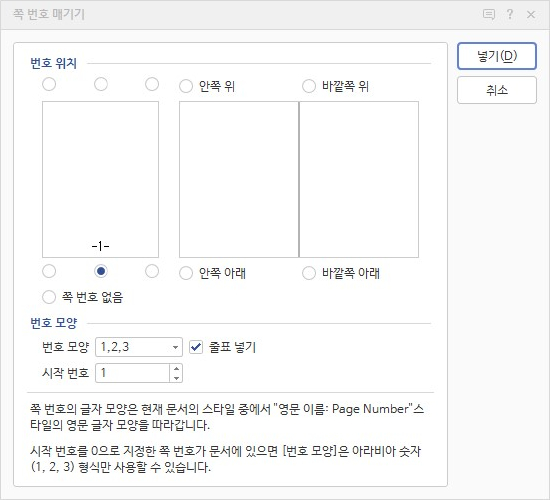Click the 시작 번호 input field
This screenshot has height=500, width=550.
pyautogui.click(x=133, y=373)
